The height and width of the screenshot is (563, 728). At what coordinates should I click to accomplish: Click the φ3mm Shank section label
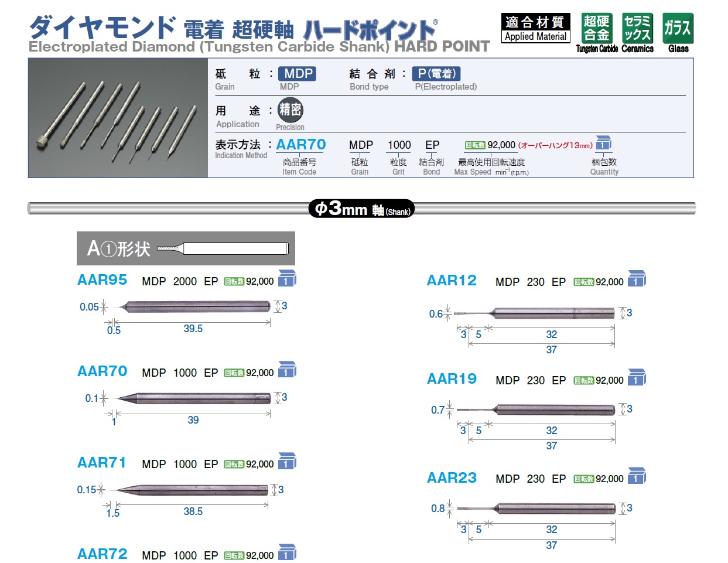point(361,209)
